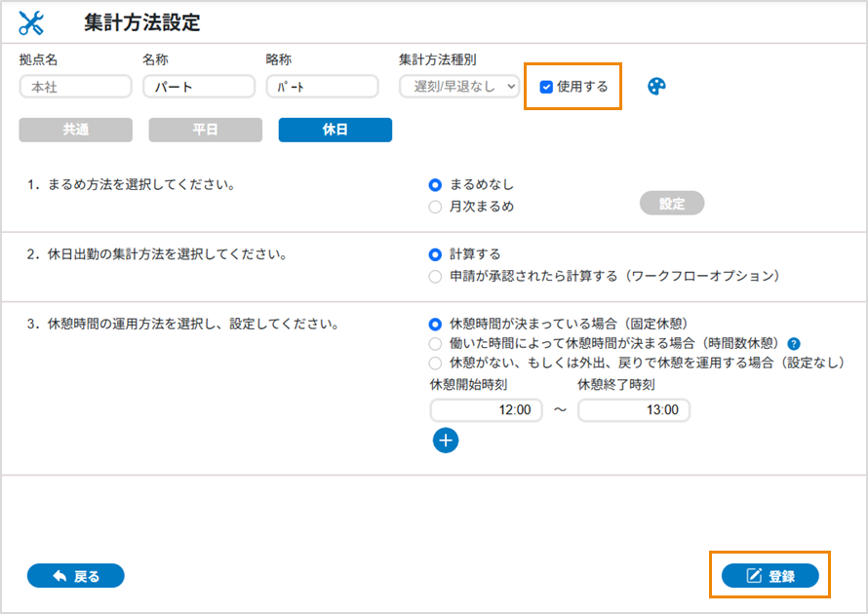Click the help question mark icon
868x614 pixels.
click(x=794, y=343)
